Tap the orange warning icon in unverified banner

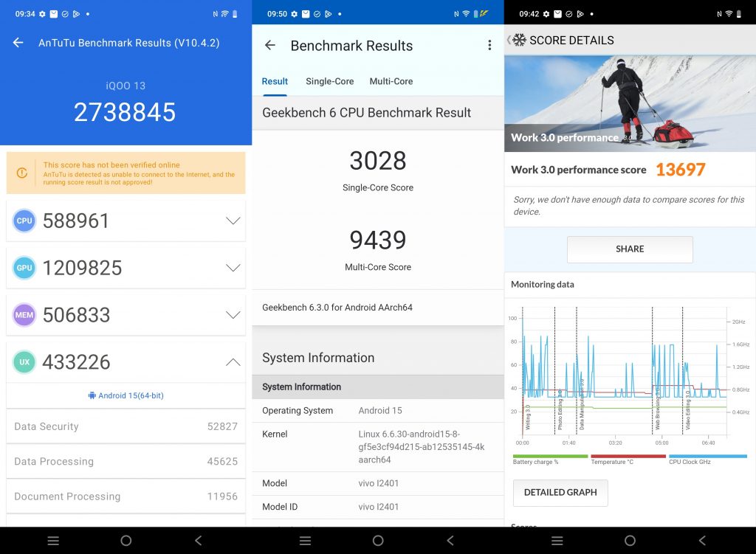tap(21, 173)
